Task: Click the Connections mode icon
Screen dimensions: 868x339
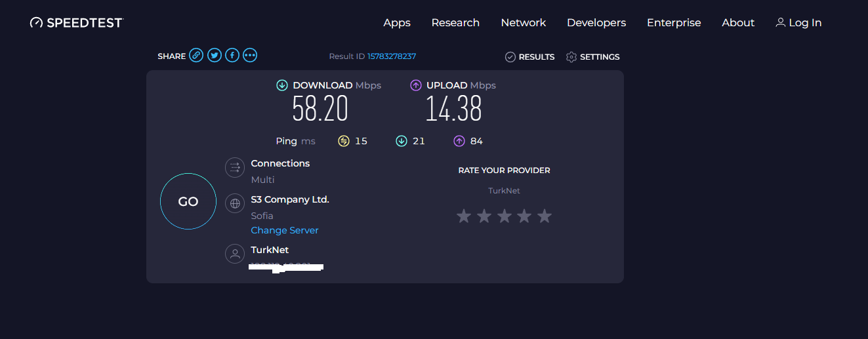Action: coord(235,168)
